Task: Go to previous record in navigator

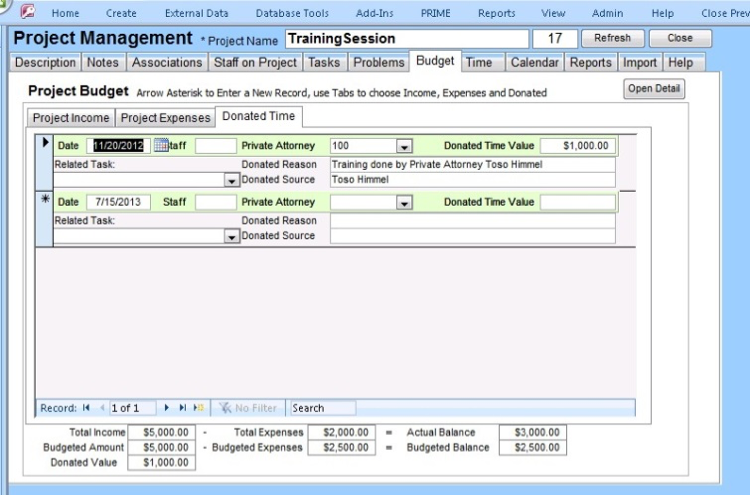Action: [x=102, y=408]
